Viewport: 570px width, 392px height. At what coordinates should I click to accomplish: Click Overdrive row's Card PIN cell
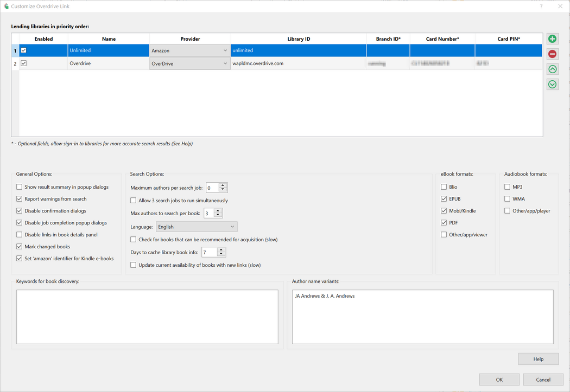click(509, 63)
